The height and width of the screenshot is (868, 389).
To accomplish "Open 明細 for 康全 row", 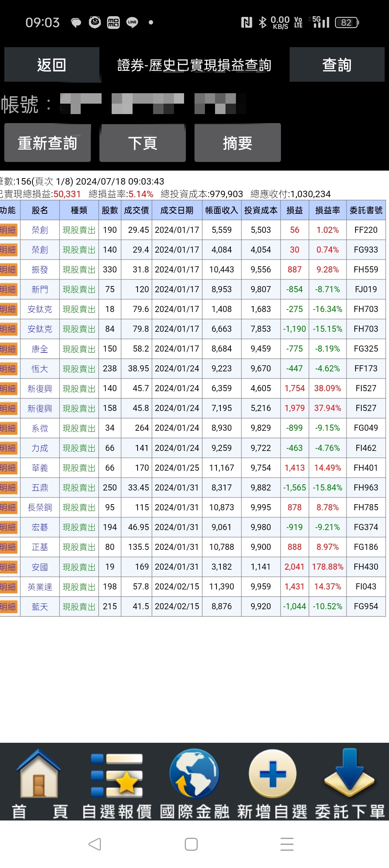I will pyautogui.click(x=9, y=349).
